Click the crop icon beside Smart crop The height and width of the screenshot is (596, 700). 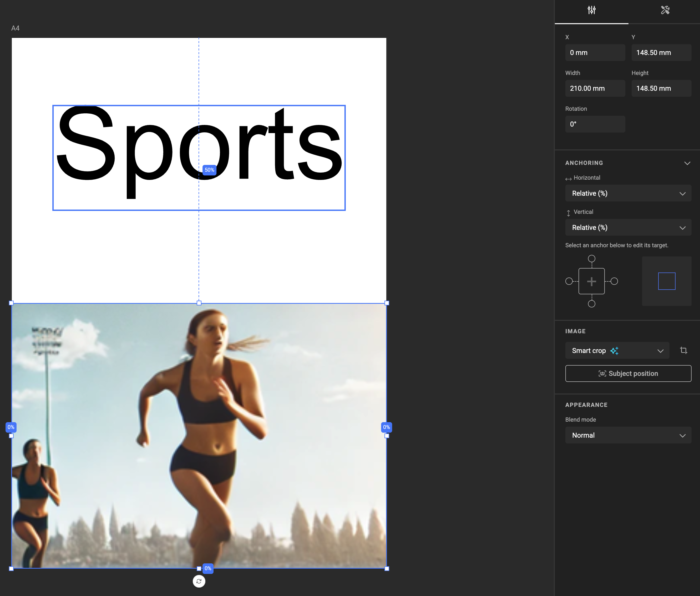tap(683, 350)
